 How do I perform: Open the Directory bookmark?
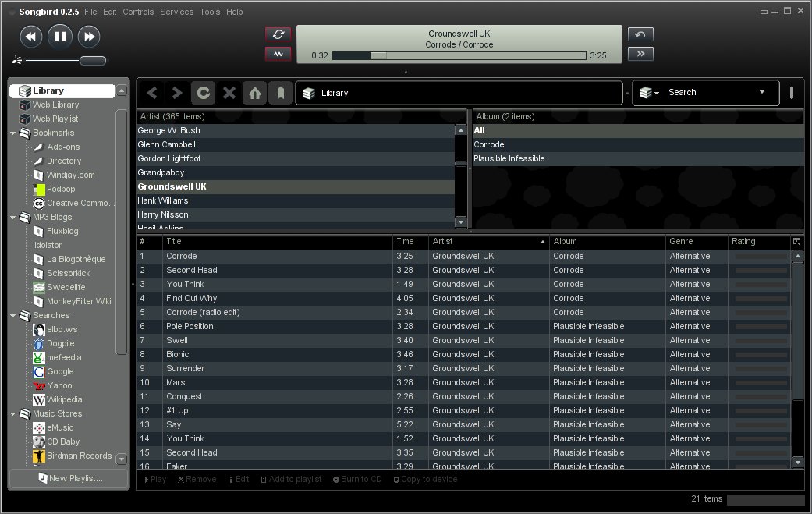tap(64, 161)
